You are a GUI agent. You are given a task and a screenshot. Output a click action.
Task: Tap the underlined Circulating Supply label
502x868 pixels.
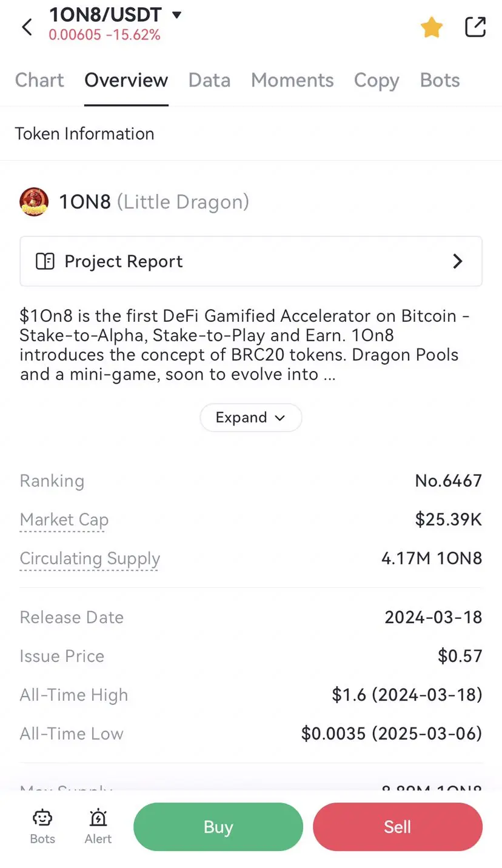coord(90,559)
